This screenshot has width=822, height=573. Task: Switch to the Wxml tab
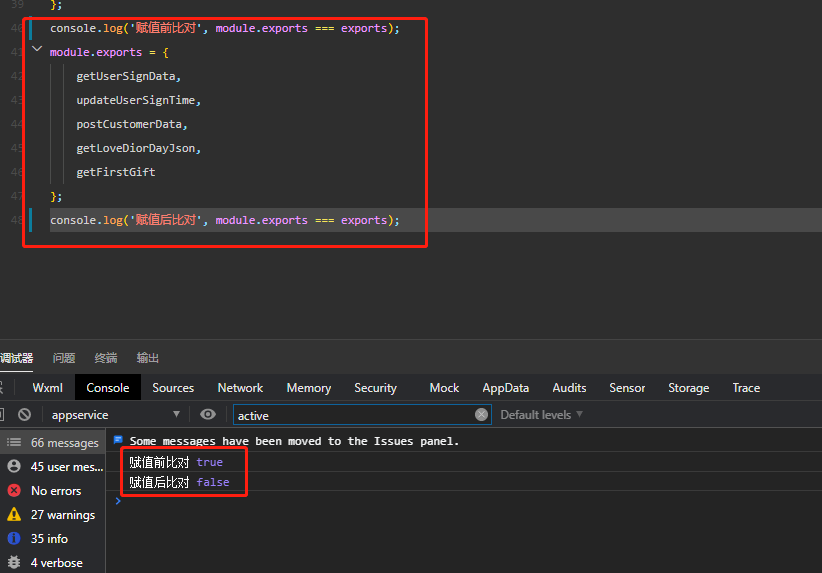pos(47,388)
